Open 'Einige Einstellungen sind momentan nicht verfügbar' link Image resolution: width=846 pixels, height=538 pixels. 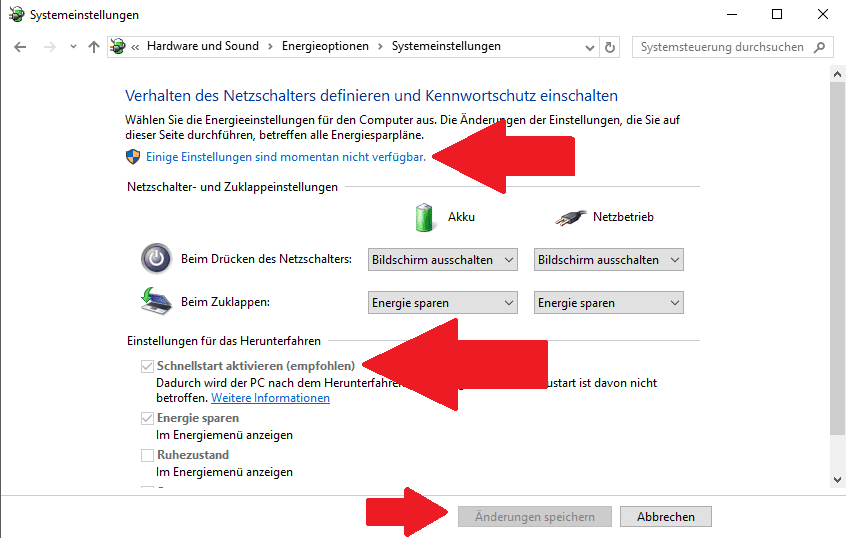coord(286,157)
